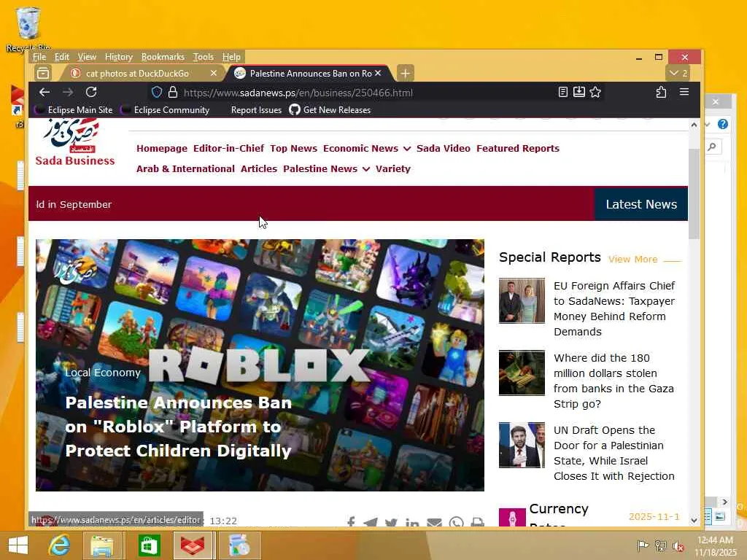
Task: Open EU Foreign Affairs Chief report
Action: [614, 308]
